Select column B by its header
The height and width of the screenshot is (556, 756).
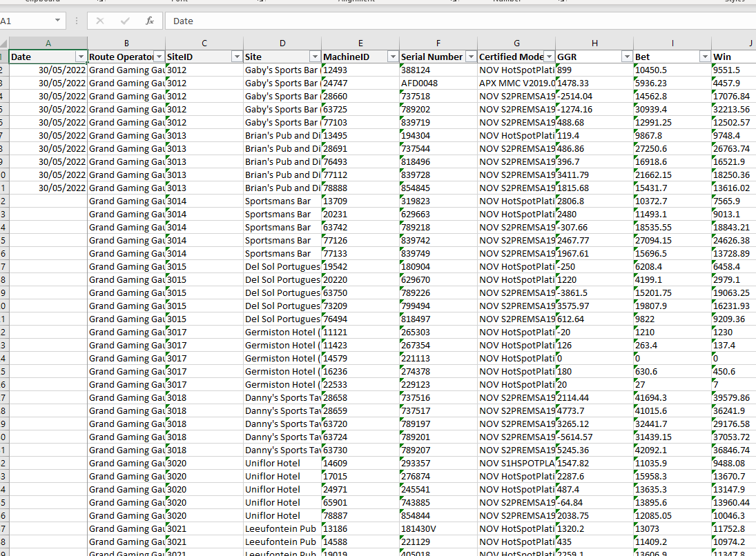point(126,43)
